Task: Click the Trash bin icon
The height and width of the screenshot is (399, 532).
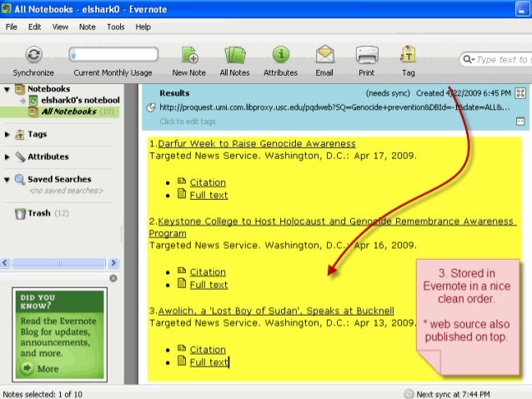Action: [x=20, y=213]
